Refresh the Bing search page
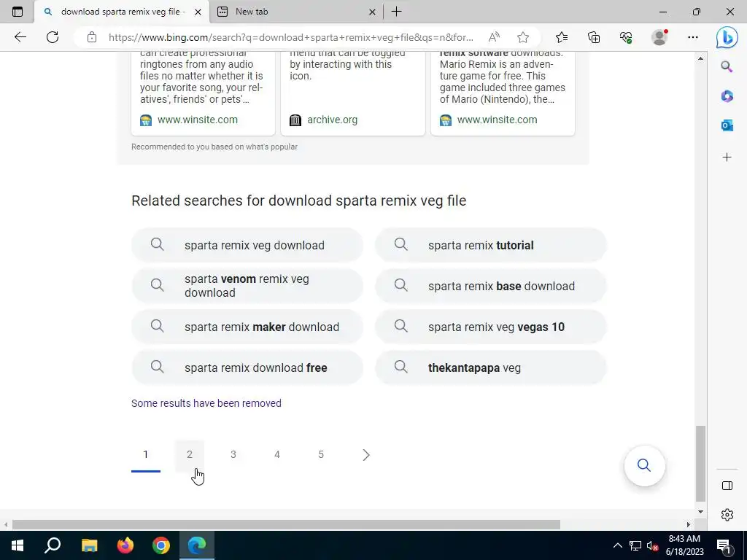This screenshot has height=560, width=747. [x=53, y=37]
